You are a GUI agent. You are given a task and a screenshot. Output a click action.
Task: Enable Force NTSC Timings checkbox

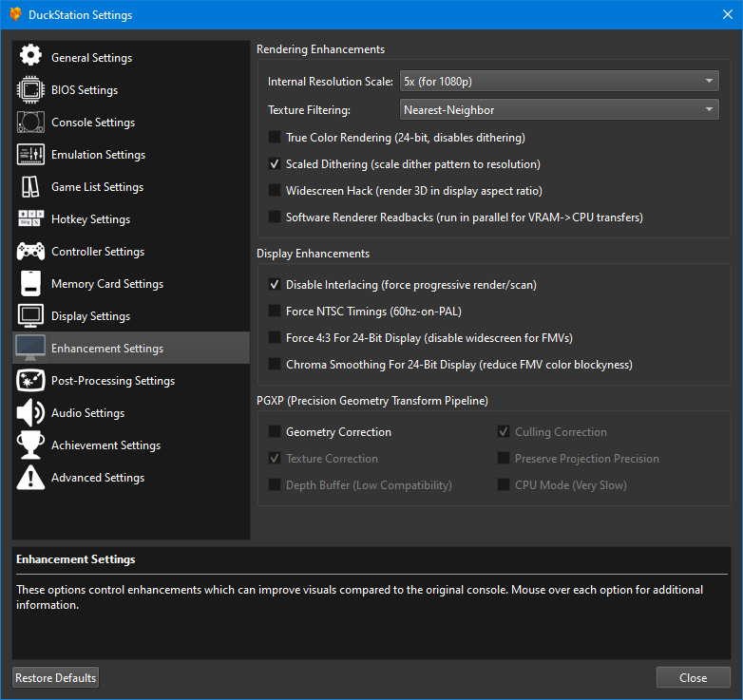(275, 312)
